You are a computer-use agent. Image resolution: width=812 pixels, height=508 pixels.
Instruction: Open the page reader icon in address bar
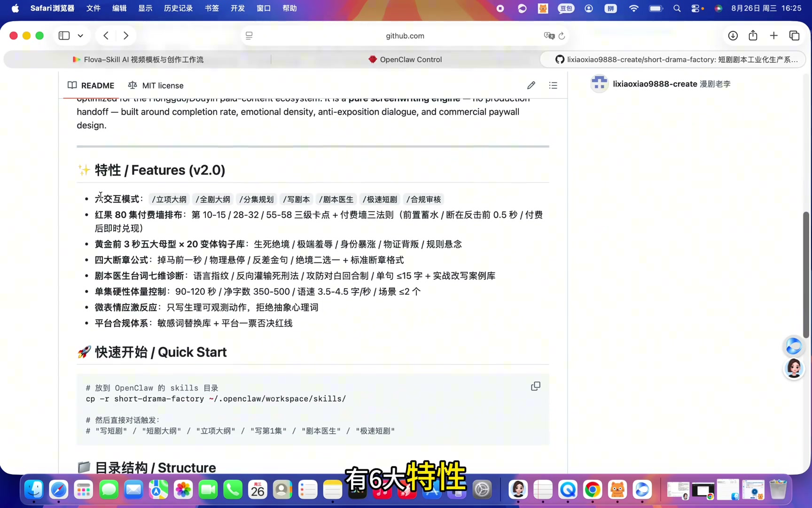pos(249,36)
